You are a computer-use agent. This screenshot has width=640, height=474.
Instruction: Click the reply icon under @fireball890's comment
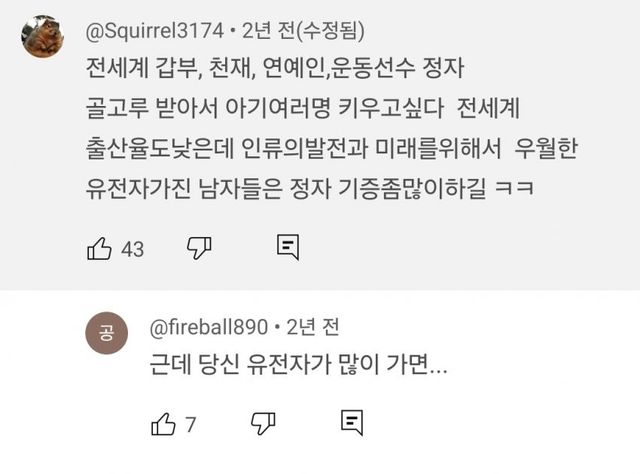click(351, 423)
